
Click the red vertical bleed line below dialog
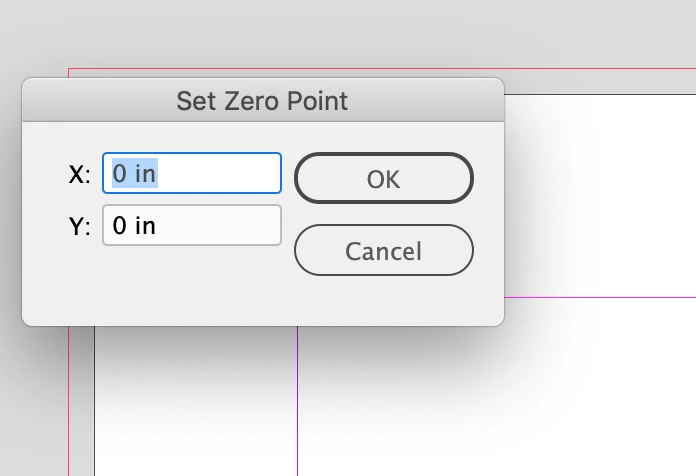click(x=69, y=400)
